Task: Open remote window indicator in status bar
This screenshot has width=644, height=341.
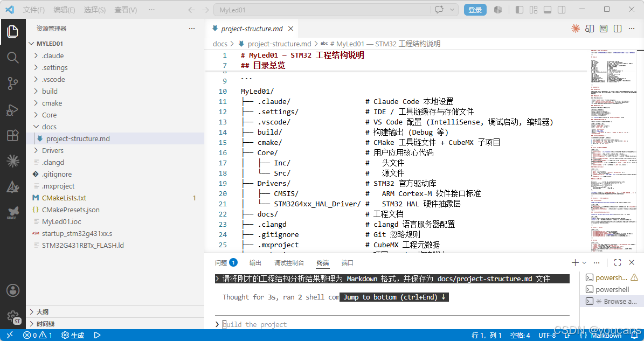Action: 10,335
